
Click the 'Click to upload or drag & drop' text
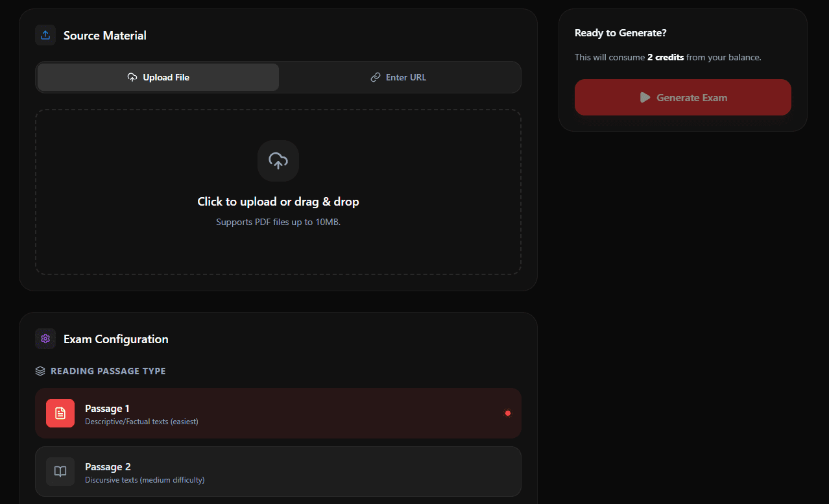(x=278, y=202)
